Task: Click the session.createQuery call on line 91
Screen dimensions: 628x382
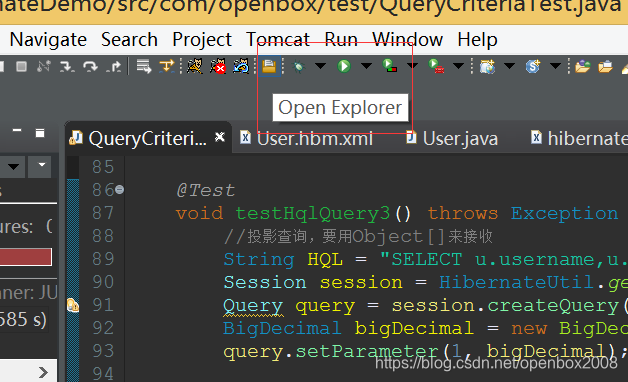Action: point(505,306)
